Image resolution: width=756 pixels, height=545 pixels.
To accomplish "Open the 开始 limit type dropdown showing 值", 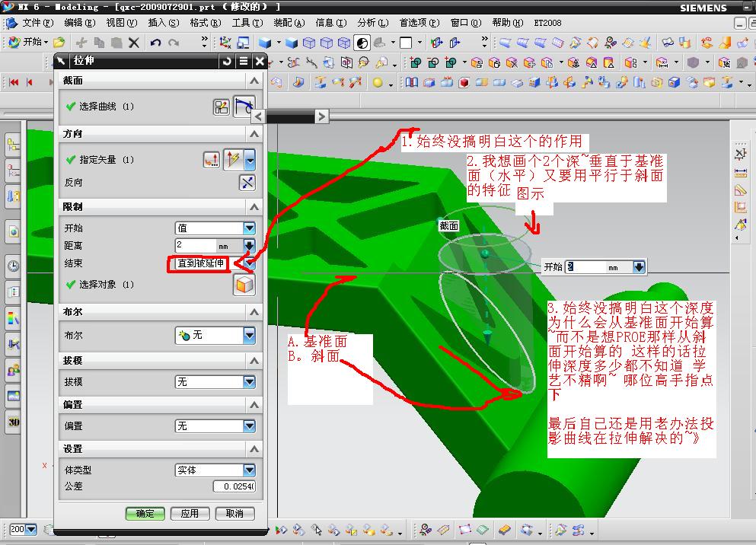I will click(x=249, y=228).
